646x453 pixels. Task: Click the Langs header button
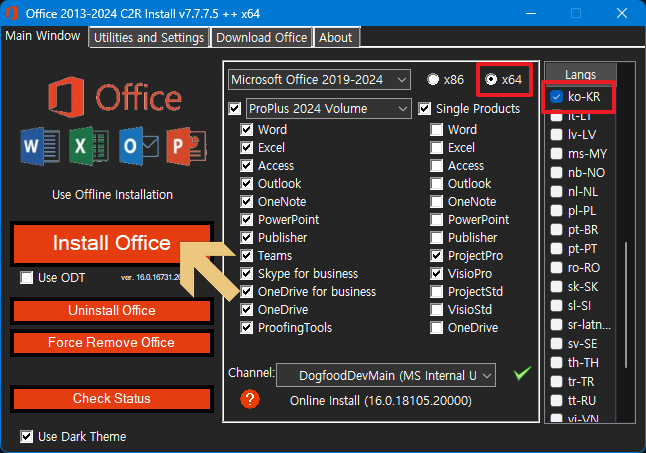point(580,73)
